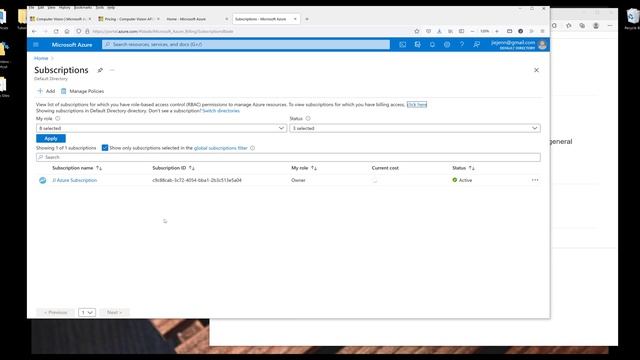Open a new browser tab
The height and width of the screenshot is (360, 640).
click(x=307, y=19)
